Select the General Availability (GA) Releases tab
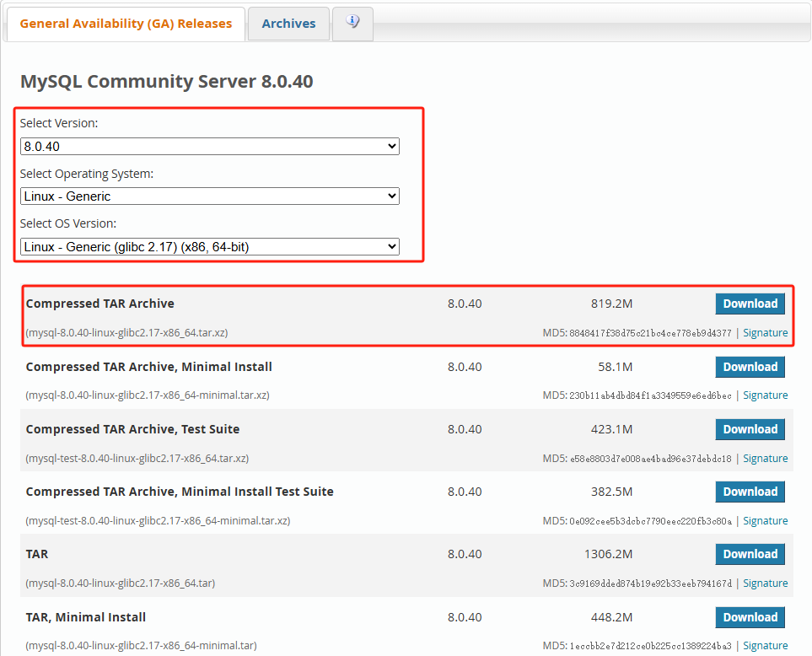Viewport: 812px width, 656px height. [125, 24]
